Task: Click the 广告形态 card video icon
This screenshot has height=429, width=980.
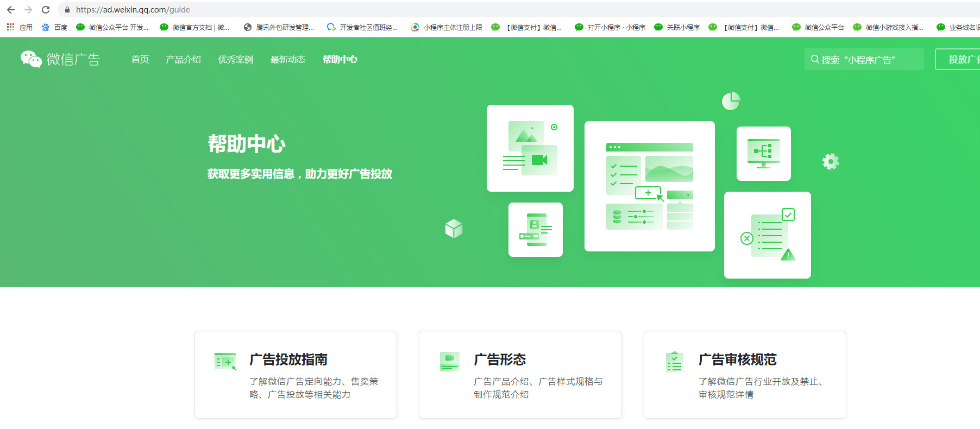Action: click(x=450, y=361)
